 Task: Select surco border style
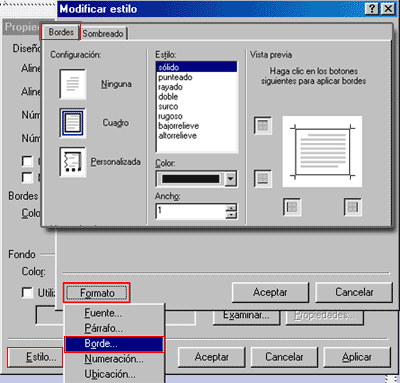tap(197, 106)
